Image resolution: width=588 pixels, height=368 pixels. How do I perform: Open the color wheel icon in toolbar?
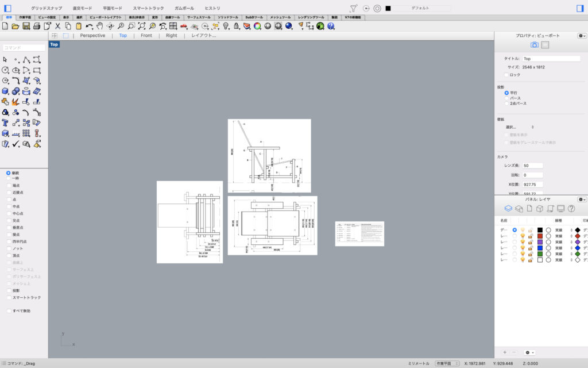[x=257, y=26]
